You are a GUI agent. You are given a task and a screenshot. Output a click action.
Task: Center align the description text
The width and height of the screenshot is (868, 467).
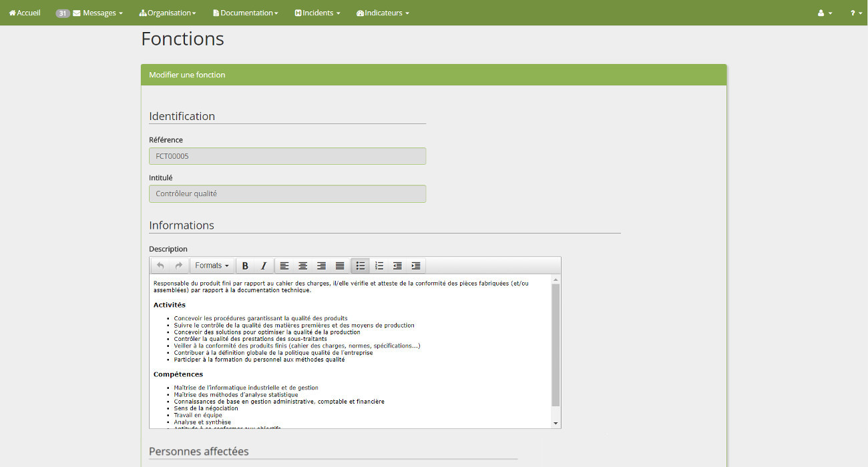pyautogui.click(x=303, y=266)
